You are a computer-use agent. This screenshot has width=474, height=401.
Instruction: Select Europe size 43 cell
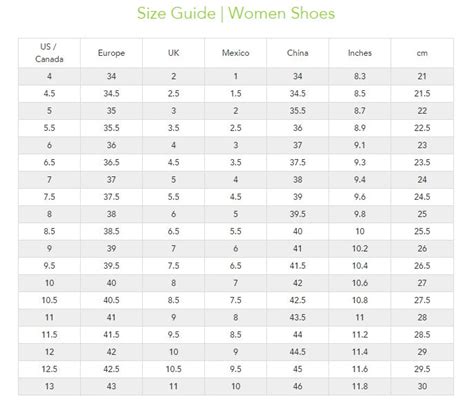click(111, 386)
